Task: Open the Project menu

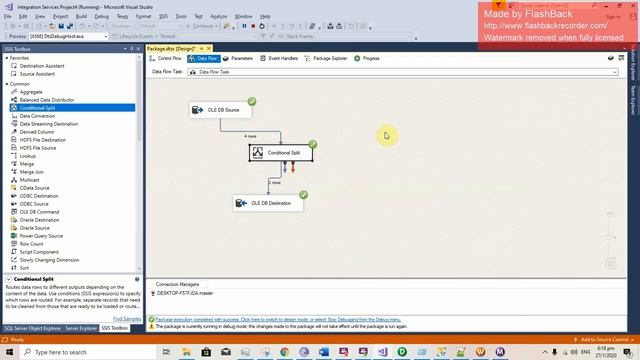Action: pos(60,16)
